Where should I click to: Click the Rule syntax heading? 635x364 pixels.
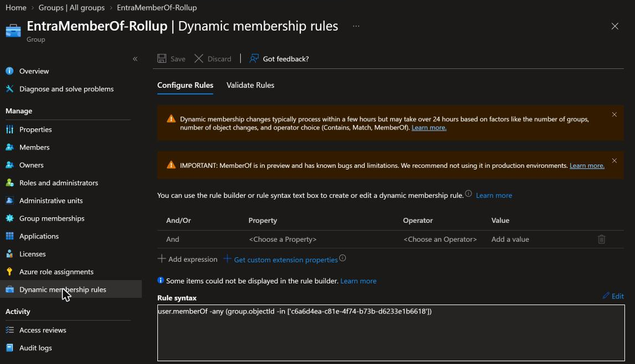177,298
